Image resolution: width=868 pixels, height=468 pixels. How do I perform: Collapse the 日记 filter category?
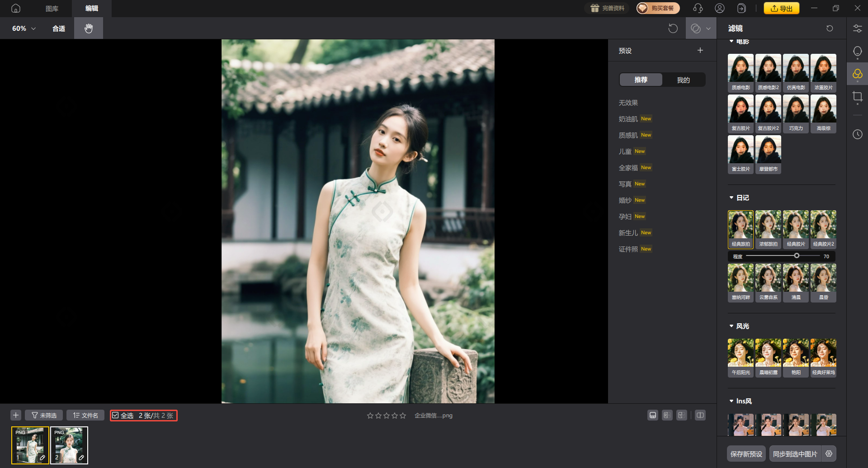click(x=731, y=198)
